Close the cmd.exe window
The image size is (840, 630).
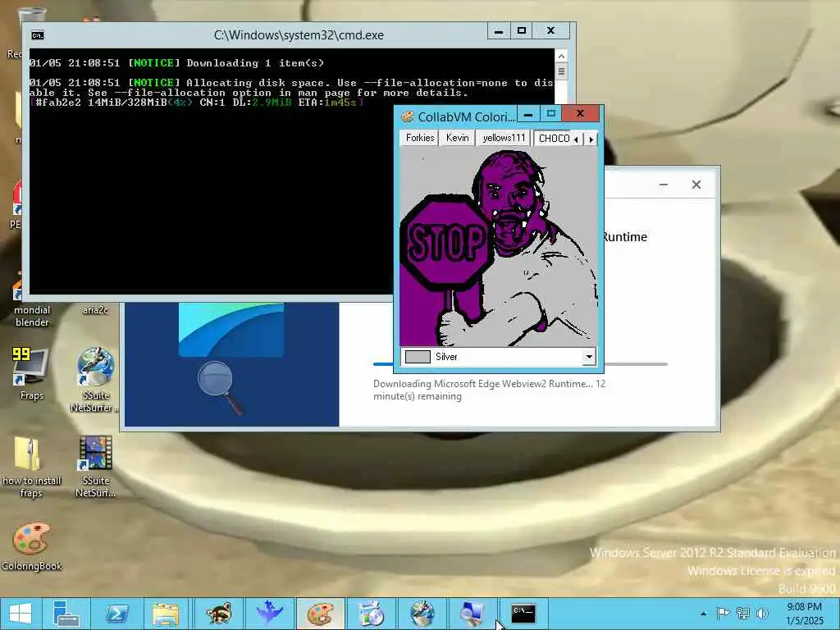(550, 31)
